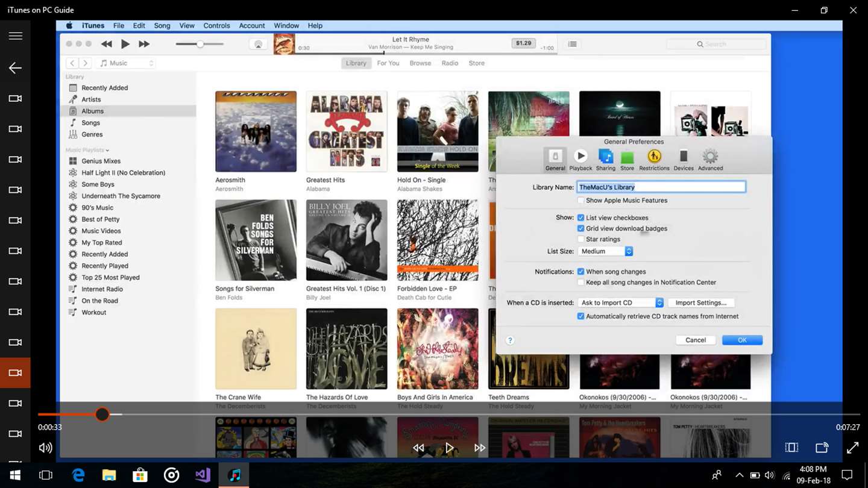Select the orange highlighted video in the sidebar

pyautogui.click(x=15, y=373)
